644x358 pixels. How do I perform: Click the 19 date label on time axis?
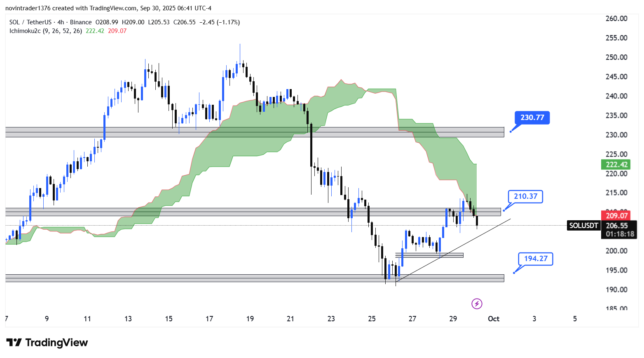click(x=250, y=319)
